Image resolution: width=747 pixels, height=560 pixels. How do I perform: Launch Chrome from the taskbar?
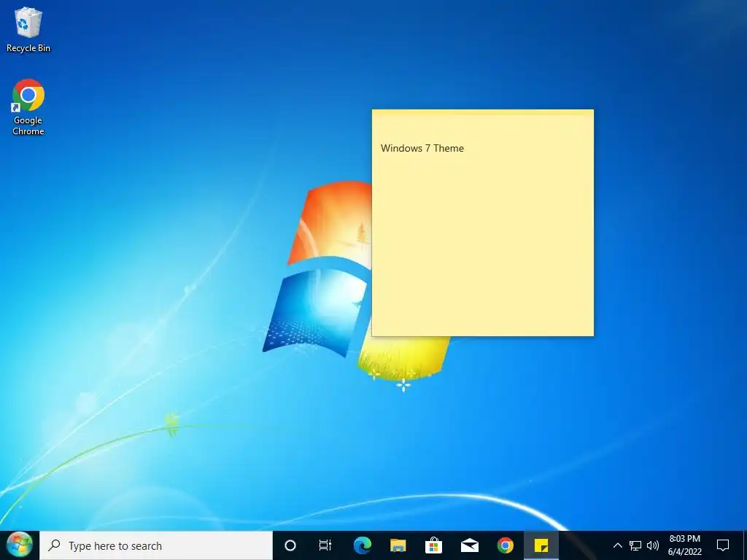[x=505, y=545]
